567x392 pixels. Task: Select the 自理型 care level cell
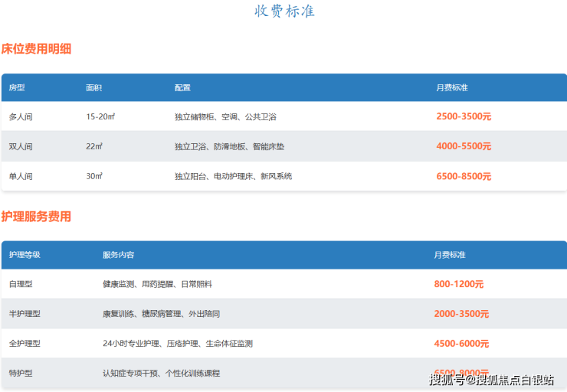coord(21,284)
